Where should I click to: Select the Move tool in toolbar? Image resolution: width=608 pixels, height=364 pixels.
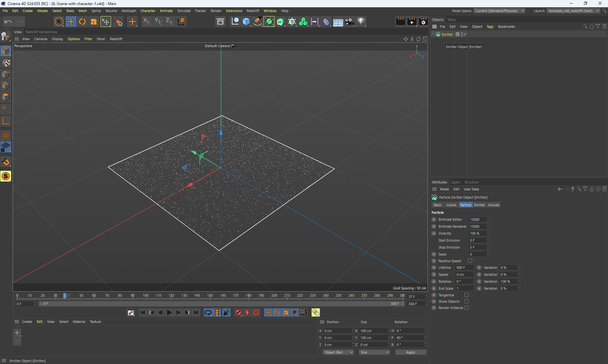click(x=71, y=22)
